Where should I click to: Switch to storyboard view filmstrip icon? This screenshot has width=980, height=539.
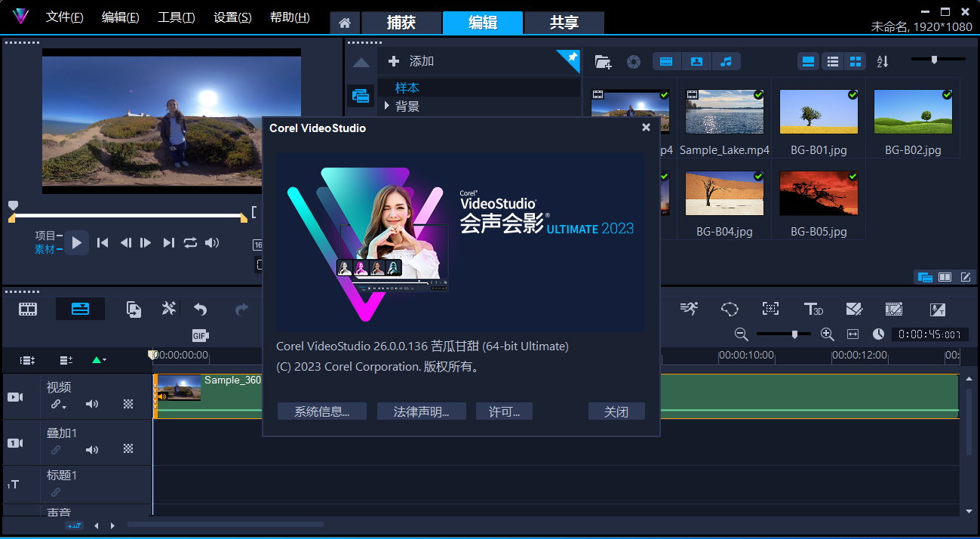[x=28, y=309]
